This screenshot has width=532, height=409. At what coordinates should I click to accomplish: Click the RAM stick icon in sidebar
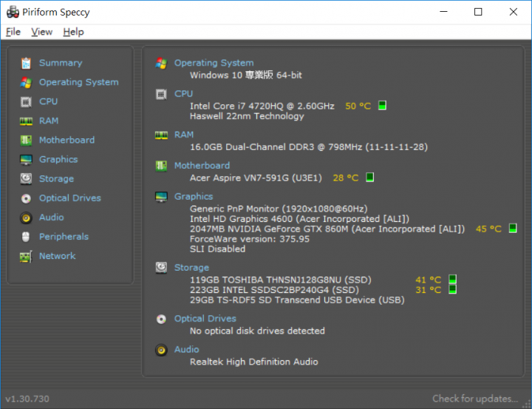click(x=26, y=121)
